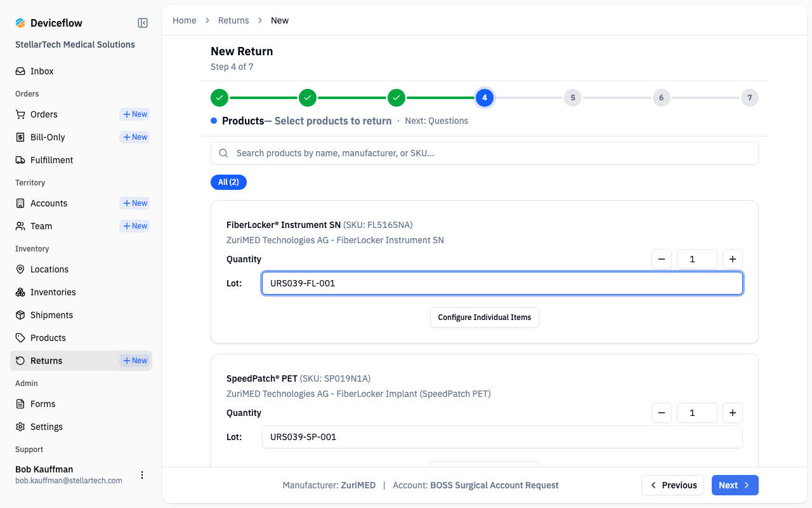The height and width of the screenshot is (508, 812).
Task: Click the Products tag icon
Action: click(20, 338)
